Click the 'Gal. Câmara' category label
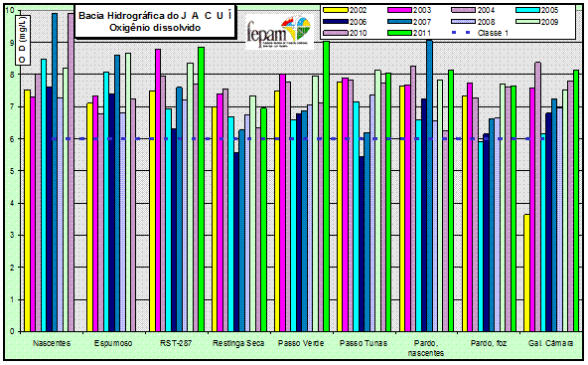Screen dimensions: 588x365 click(x=550, y=343)
